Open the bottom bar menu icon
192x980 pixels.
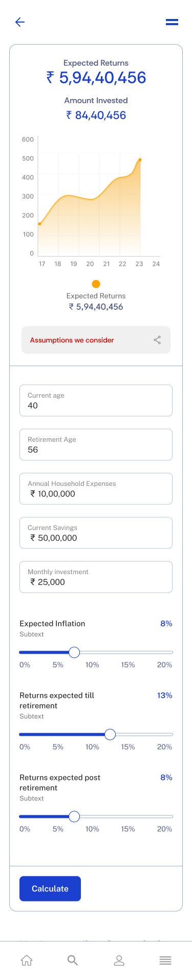(165, 961)
